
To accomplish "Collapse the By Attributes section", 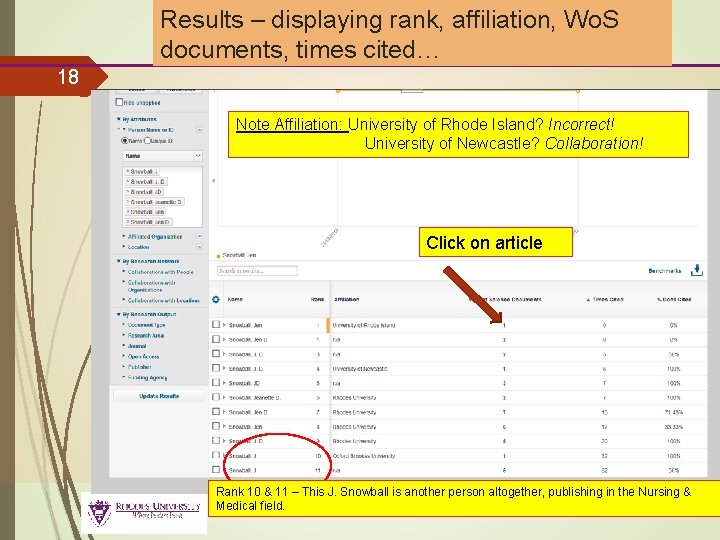I will (x=118, y=119).
